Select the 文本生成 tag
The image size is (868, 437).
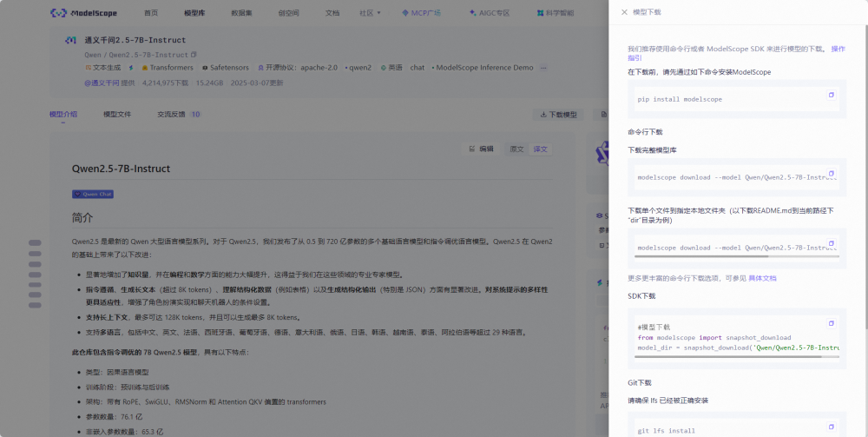pyautogui.click(x=102, y=68)
